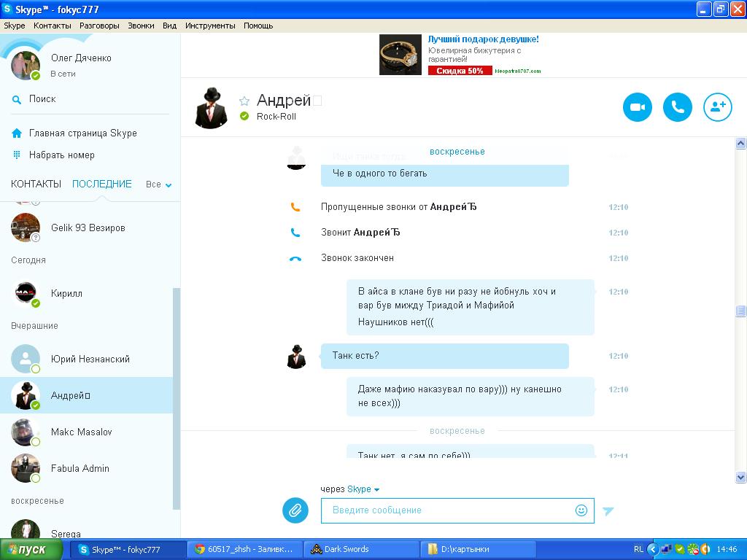Attach a file with the paperclip button
This screenshot has width=747, height=560.
tap(295, 510)
